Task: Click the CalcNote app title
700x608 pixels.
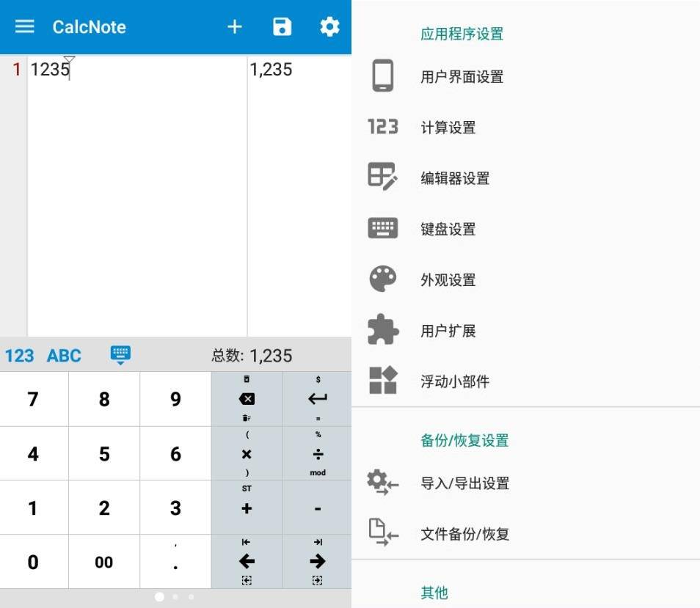Action: click(90, 26)
